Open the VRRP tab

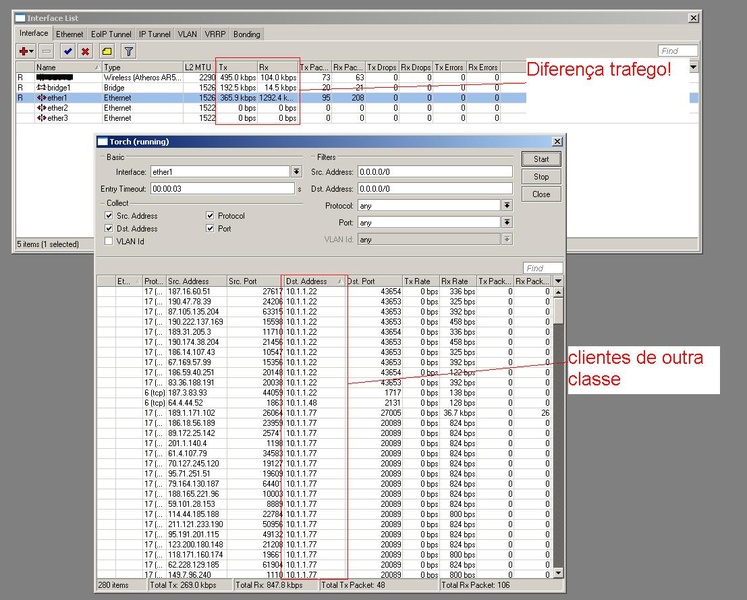point(215,33)
